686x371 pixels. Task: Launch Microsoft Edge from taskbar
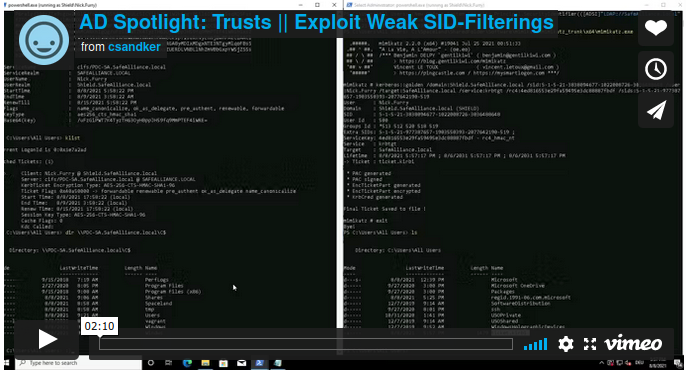(x=187, y=363)
